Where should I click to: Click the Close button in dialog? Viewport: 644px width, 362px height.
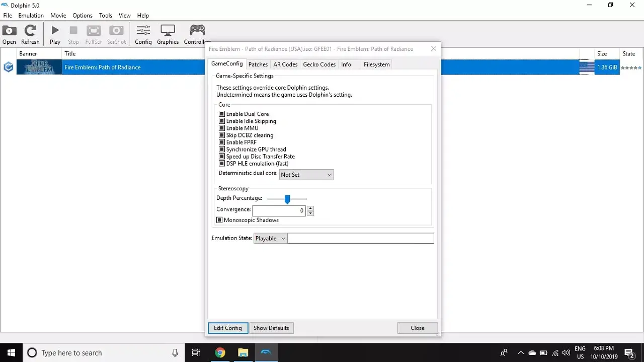tap(418, 328)
